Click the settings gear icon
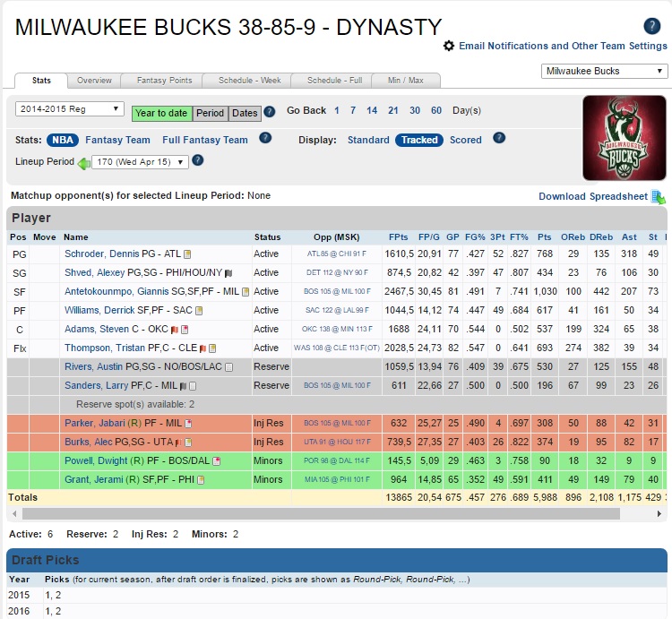The image size is (672, 619). pyautogui.click(x=449, y=46)
